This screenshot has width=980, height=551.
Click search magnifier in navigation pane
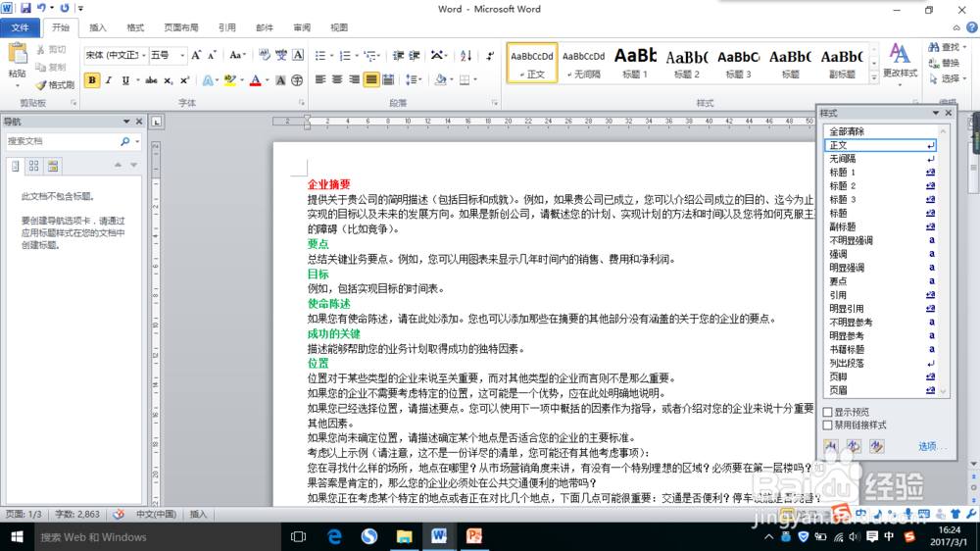(x=125, y=142)
